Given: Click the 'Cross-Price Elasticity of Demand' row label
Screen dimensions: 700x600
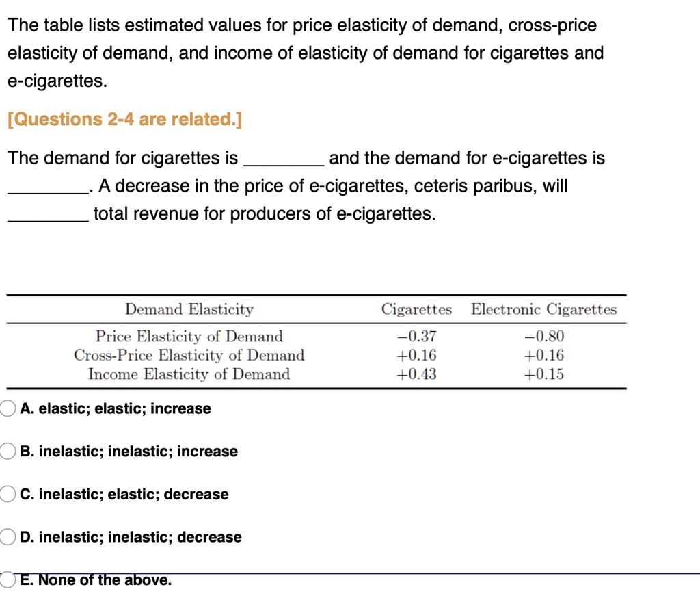Looking at the screenshot, I should (189, 355).
